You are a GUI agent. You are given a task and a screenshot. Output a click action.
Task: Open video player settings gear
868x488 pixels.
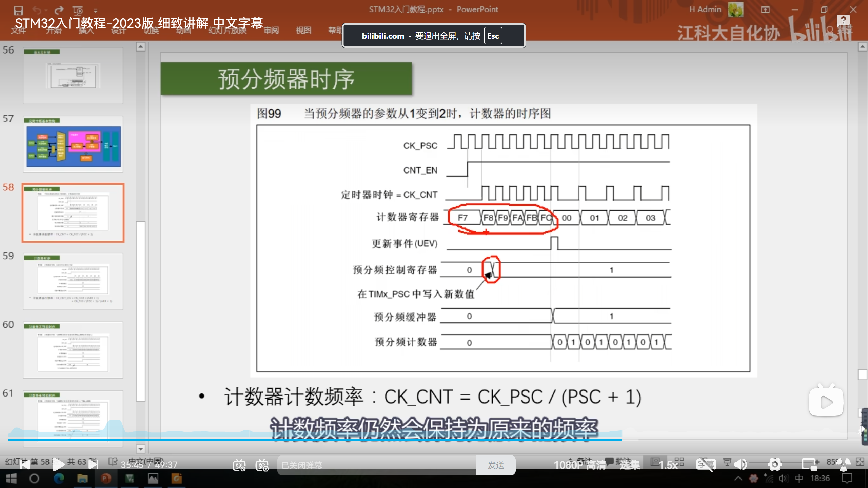coord(775,465)
